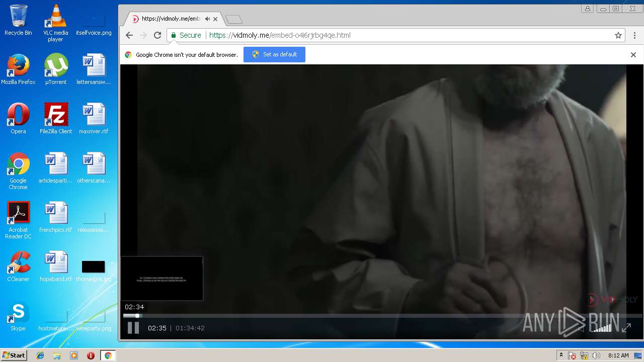Select VLC media player shortcut
644x362 pixels.
55,23
